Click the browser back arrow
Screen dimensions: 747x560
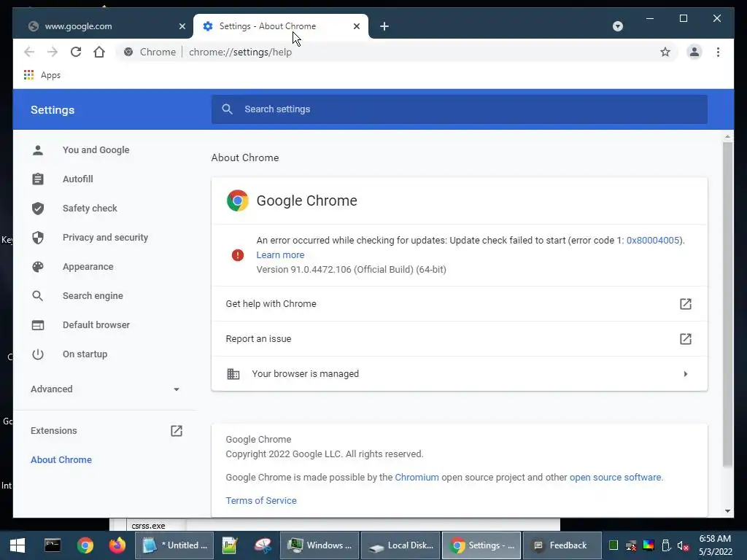[29, 52]
